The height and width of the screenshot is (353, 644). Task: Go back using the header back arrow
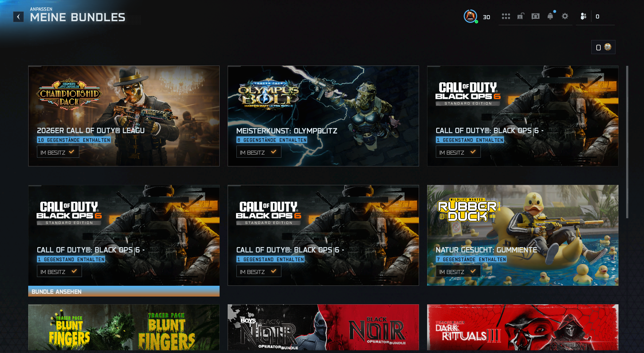pos(18,17)
